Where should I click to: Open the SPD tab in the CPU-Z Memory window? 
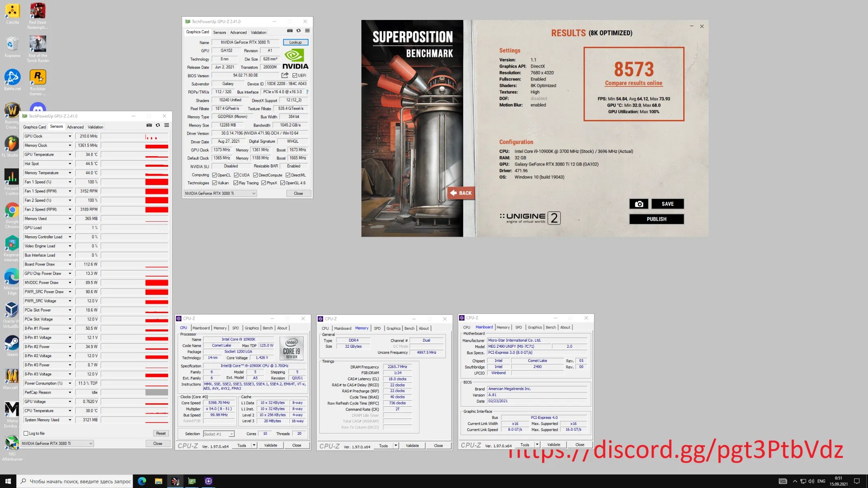coord(377,328)
